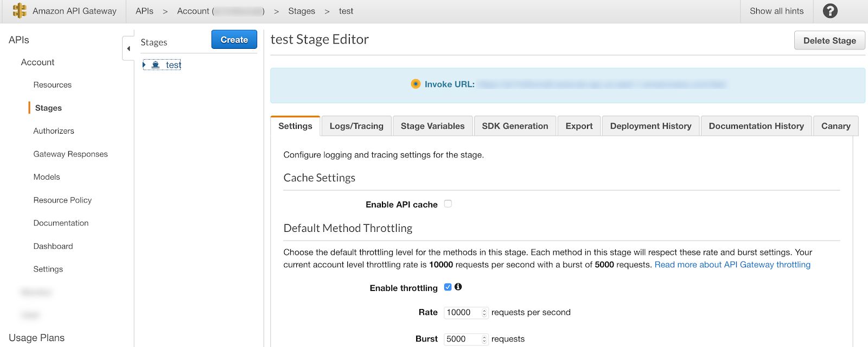The width and height of the screenshot is (868, 347).
Task: Open APIs in the left sidebar
Action: point(19,40)
